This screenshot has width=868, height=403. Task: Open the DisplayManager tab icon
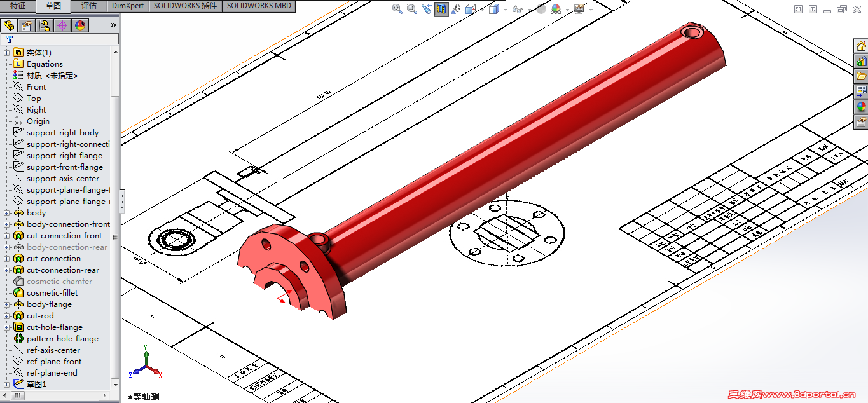pyautogui.click(x=80, y=25)
